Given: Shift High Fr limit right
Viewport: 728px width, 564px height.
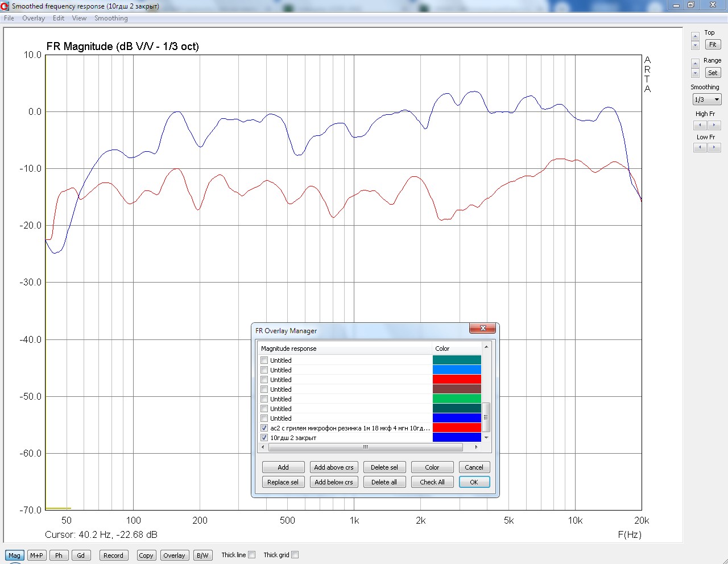Looking at the screenshot, I should (x=714, y=125).
